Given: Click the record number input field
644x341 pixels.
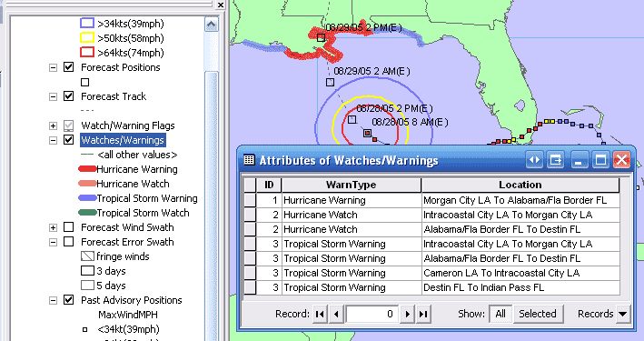Looking at the screenshot, I should [372, 315].
